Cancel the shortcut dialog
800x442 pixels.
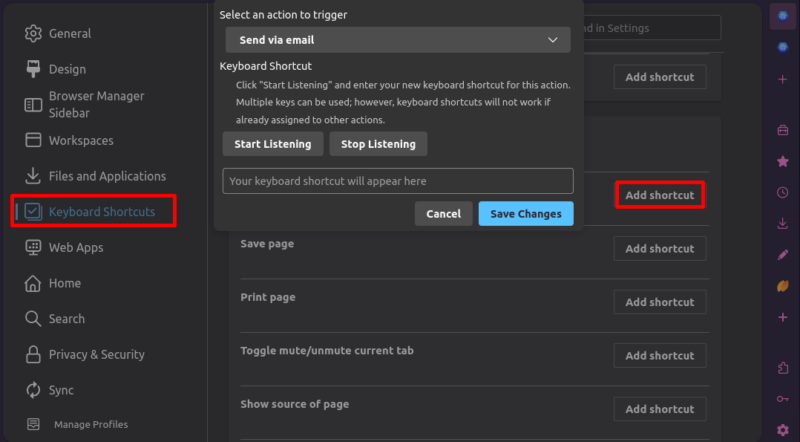point(443,214)
